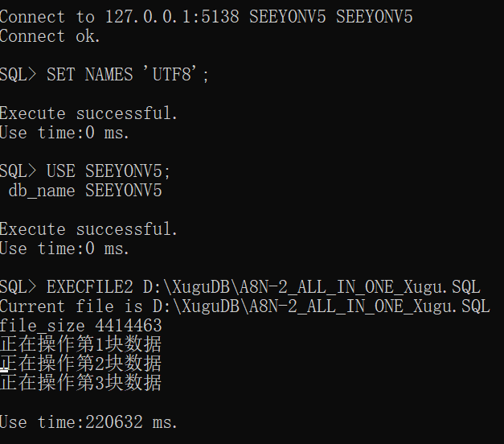Image resolution: width=504 pixels, height=444 pixels.
Task: Click the "Use time:220632 ms." line
Action: (x=88, y=422)
